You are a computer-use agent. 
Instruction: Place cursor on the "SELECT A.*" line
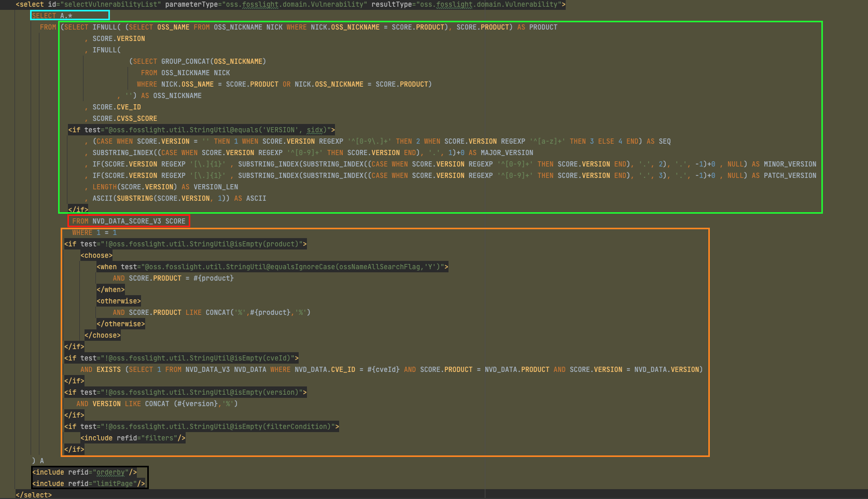tap(52, 16)
